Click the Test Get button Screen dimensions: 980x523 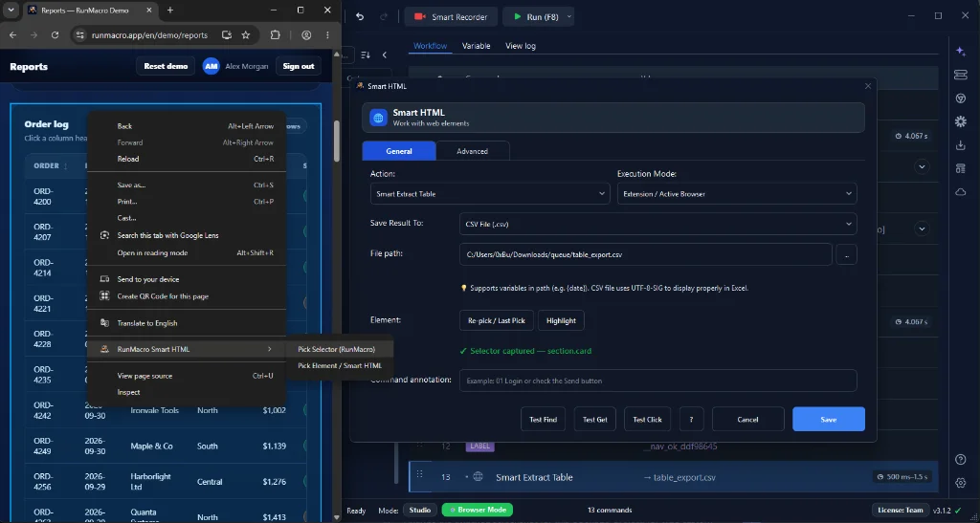coord(595,420)
